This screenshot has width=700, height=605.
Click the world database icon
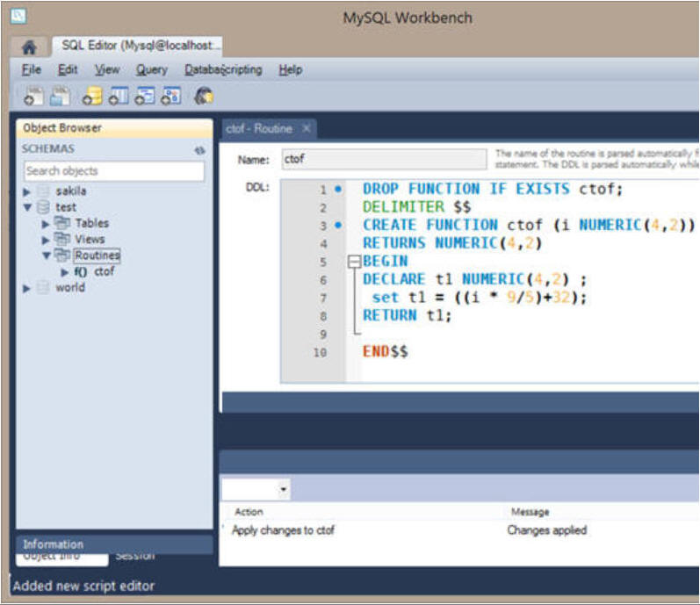43,288
